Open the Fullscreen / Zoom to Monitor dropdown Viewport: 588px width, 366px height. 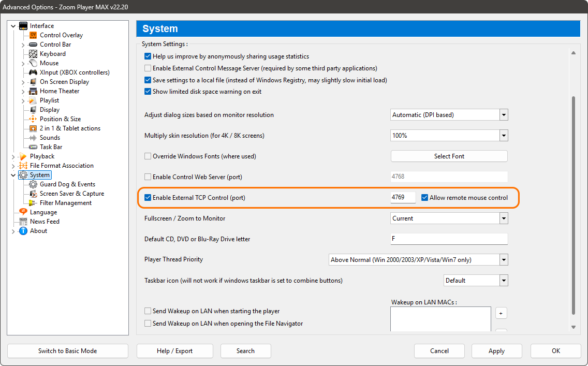pyautogui.click(x=503, y=218)
